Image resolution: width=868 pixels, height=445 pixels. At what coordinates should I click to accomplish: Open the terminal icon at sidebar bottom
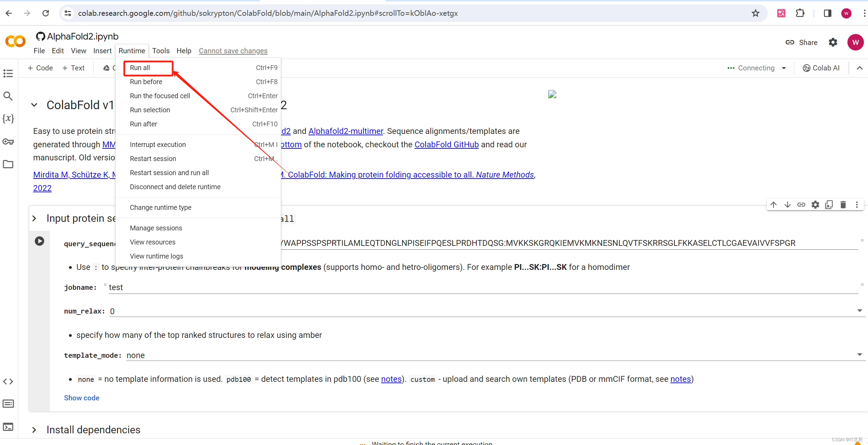(8, 427)
